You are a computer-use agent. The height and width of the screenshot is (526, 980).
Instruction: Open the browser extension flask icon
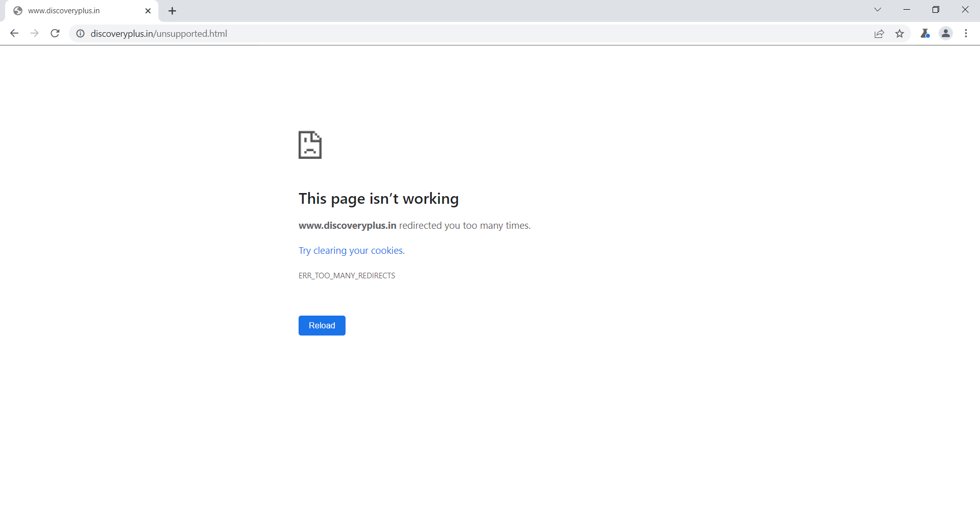925,33
